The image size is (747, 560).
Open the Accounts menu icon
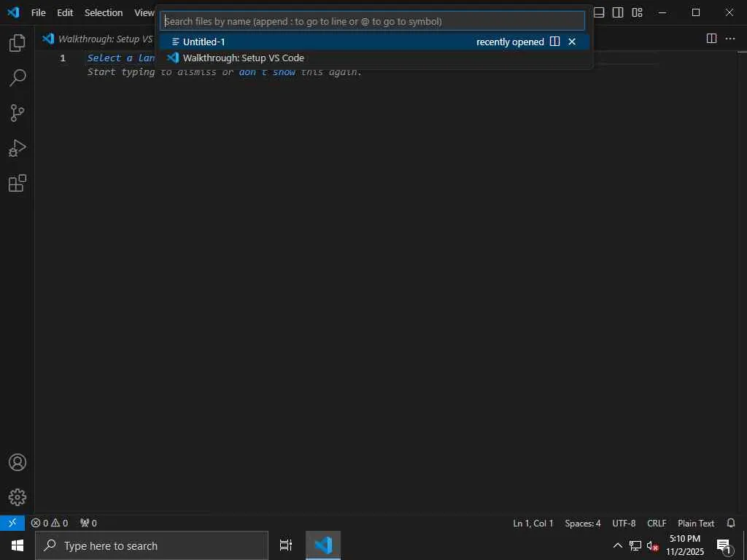click(x=18, y=462)
